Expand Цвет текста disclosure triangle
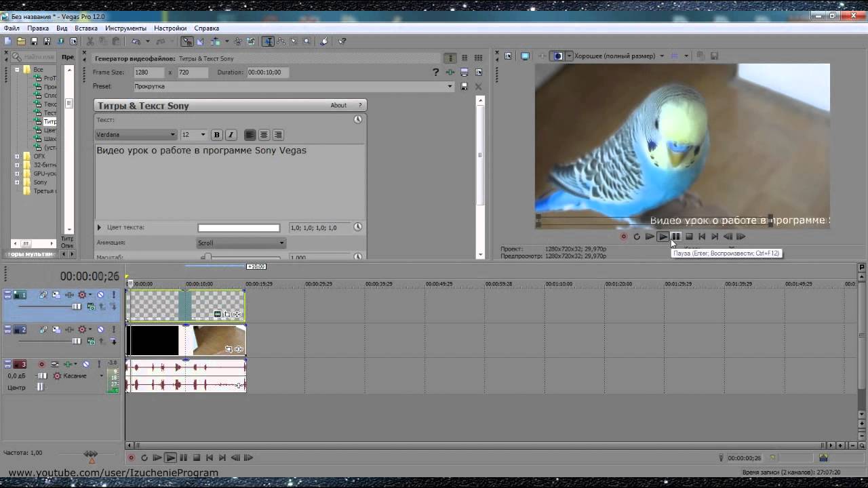Screen dimensions: 868x488 point(99,228)
